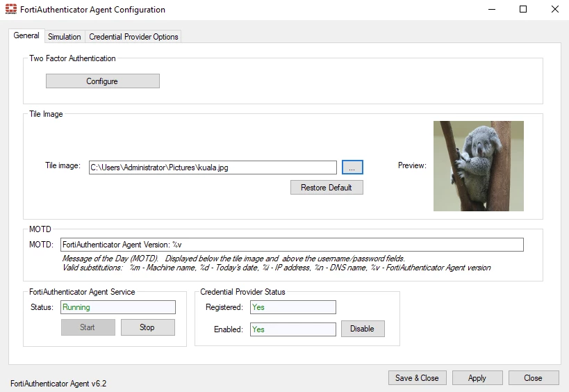Click the FortiAuthenticator app icon in title bar
This screenshot has height=392, width=569.
(11, 9)
